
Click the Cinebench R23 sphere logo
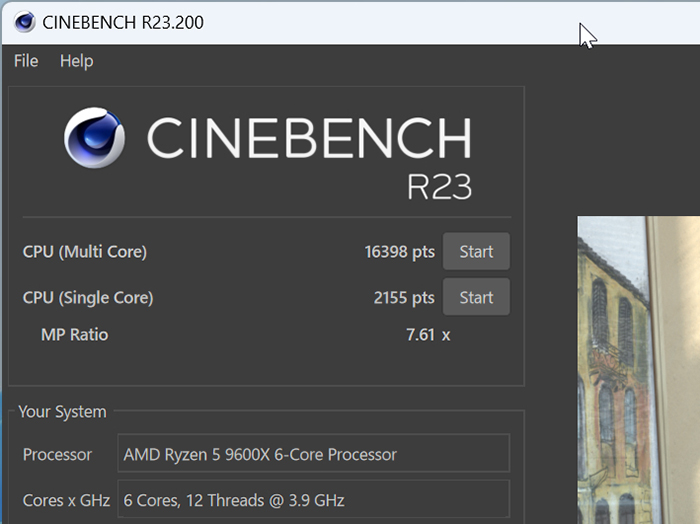tap(94, 137)
